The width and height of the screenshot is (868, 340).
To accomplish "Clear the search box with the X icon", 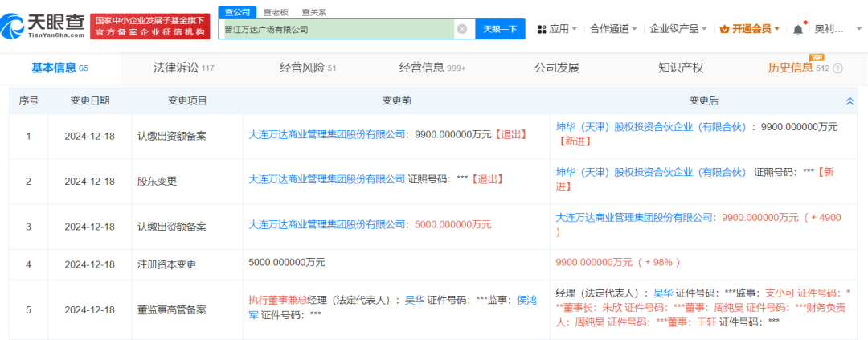I will coord(462,29).
